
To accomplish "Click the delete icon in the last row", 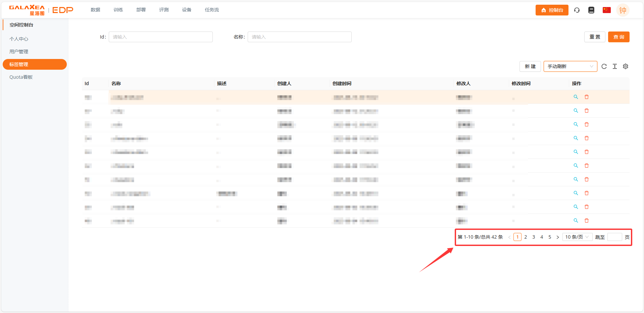I will [587, 221].
